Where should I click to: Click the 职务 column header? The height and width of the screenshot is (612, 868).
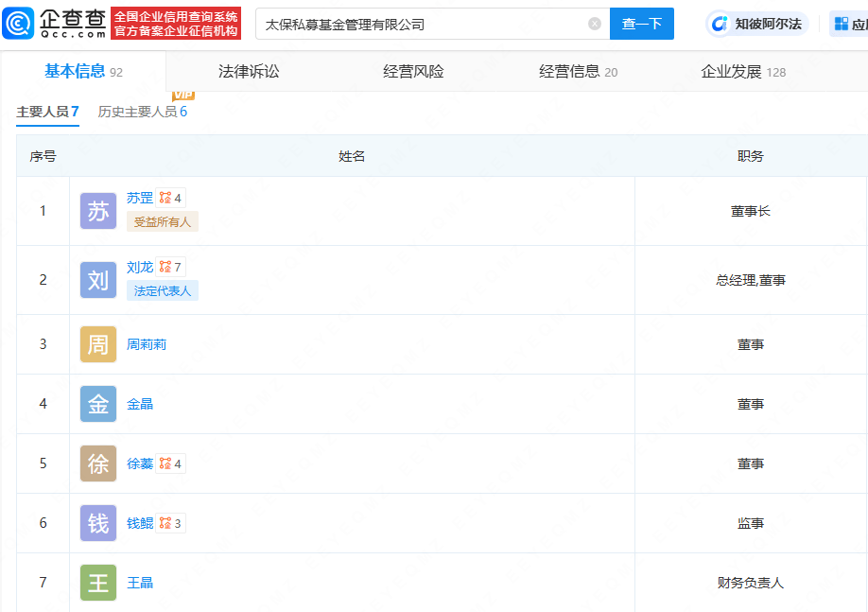point(751,156)
